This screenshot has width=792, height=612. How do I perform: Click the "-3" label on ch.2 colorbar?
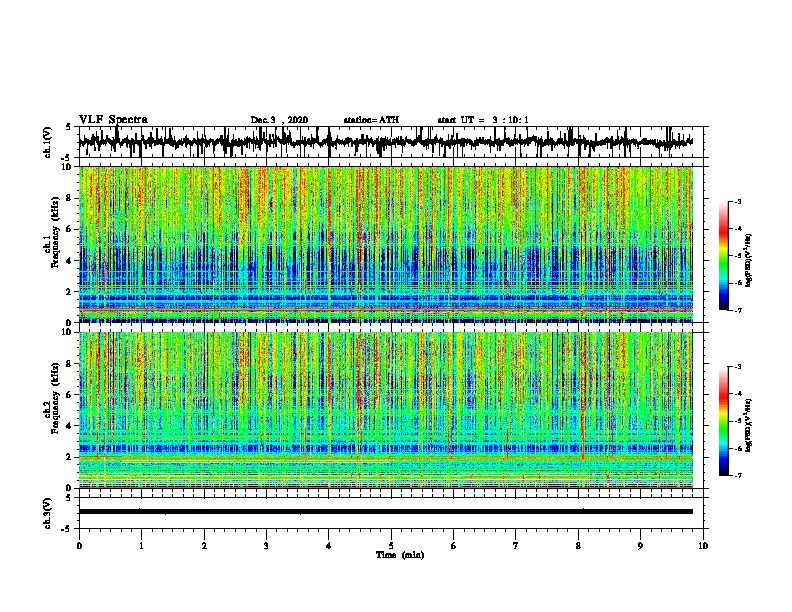pos(738,367)
